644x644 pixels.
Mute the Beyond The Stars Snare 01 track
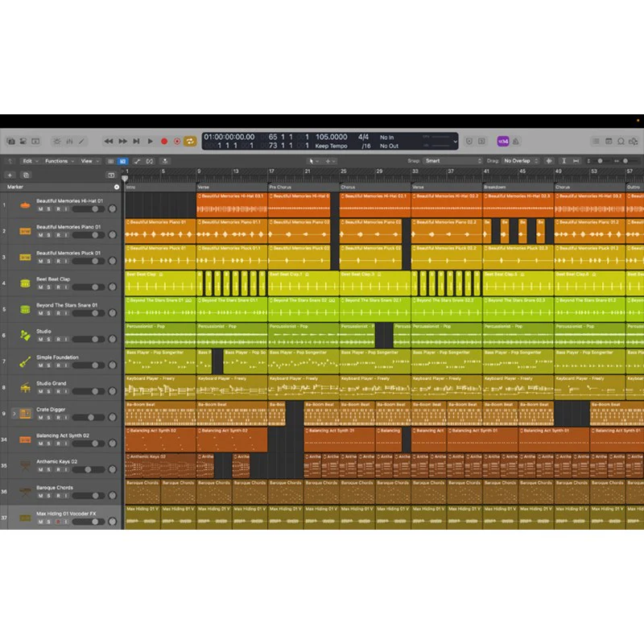[x=40, y=313]
